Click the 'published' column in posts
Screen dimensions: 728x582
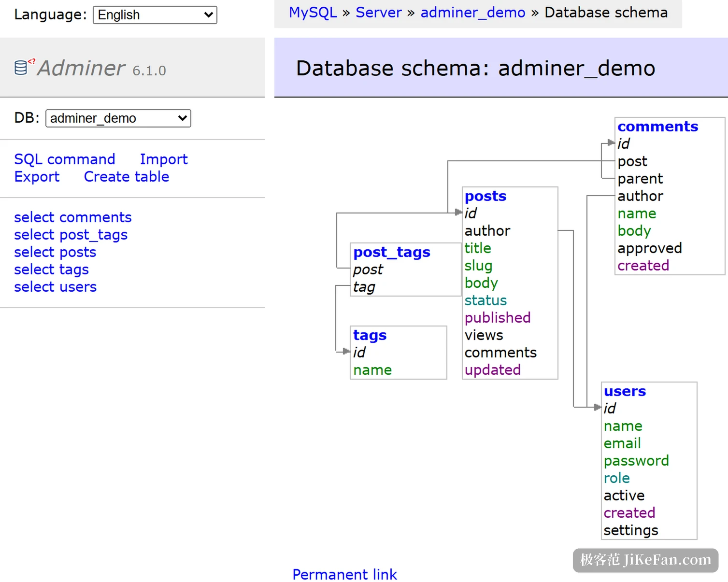[498, 318]
